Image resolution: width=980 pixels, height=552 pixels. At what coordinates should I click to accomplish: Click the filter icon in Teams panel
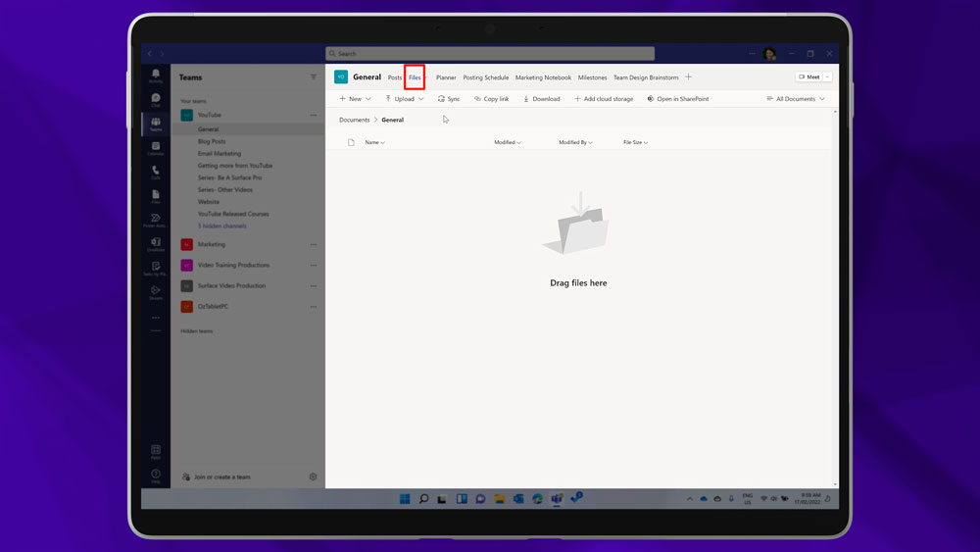click(314, 76)
